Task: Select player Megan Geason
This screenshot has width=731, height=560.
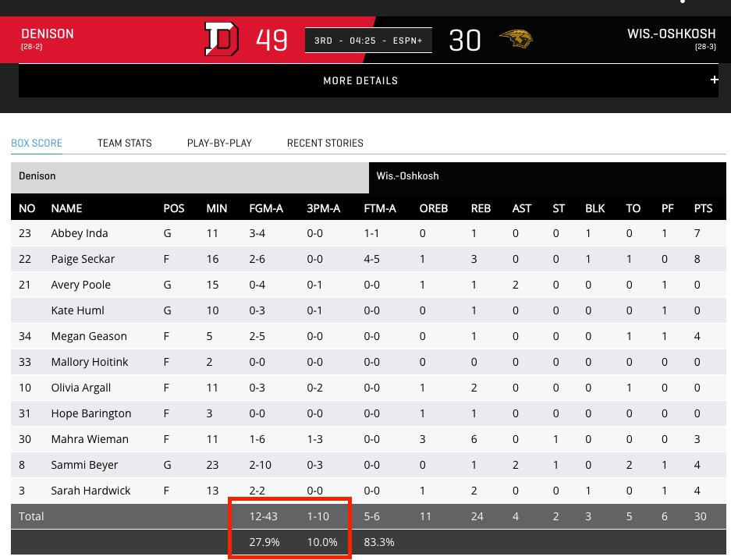Action: click(x=89, y=336)
